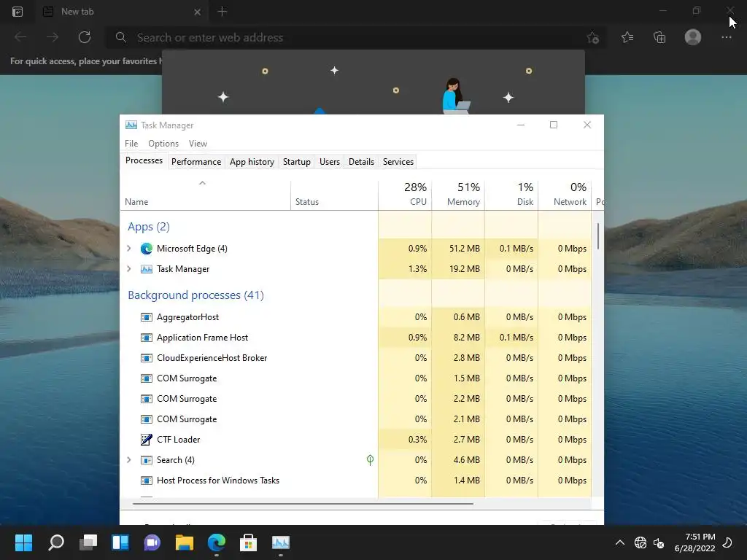Viewport: 747px width, 560px height.
Task: Click the CloudExperienceHost Broker icon
Action: (x=146, y=358)
